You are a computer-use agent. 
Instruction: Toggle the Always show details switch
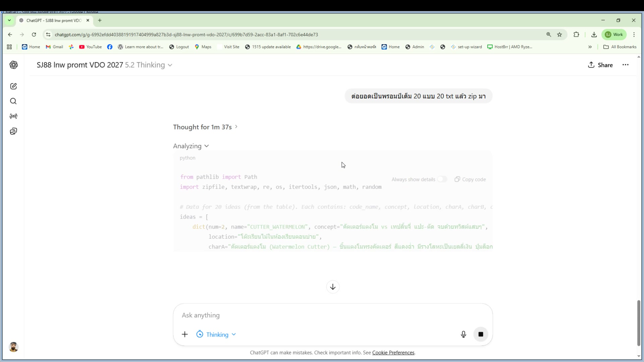442,179
